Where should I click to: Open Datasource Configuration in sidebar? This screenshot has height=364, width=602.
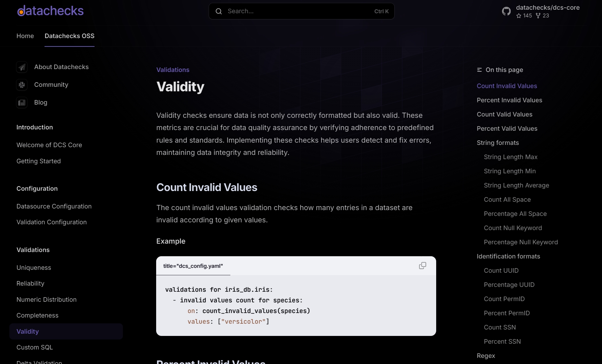(54, 206)
